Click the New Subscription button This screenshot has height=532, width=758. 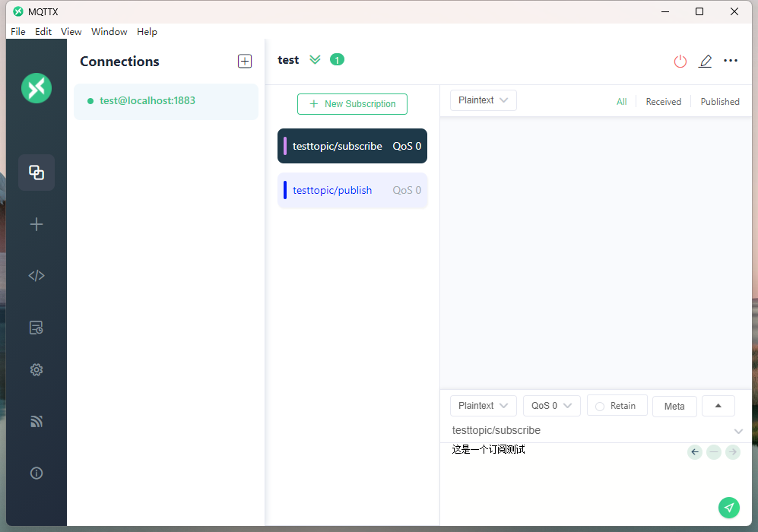pos(352,104)
